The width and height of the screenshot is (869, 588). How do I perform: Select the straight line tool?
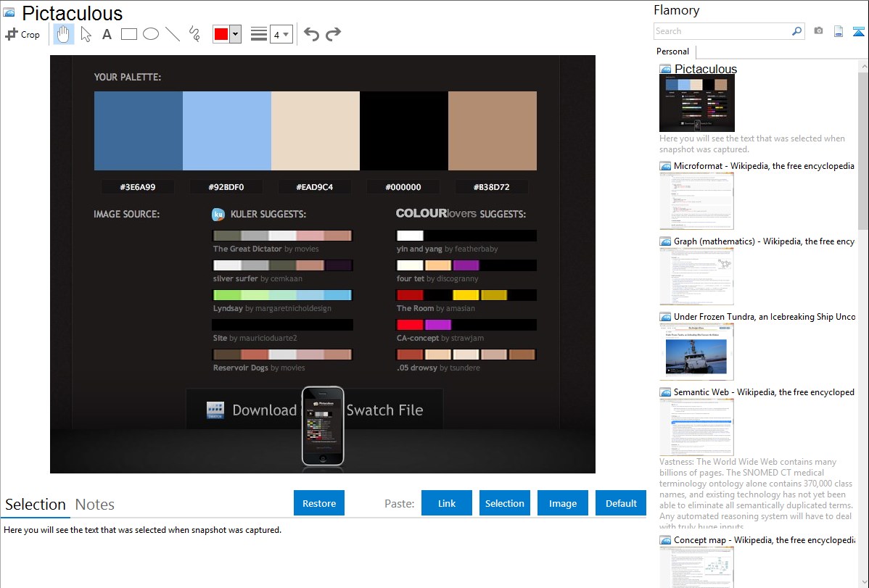click(x=173, y=34)
